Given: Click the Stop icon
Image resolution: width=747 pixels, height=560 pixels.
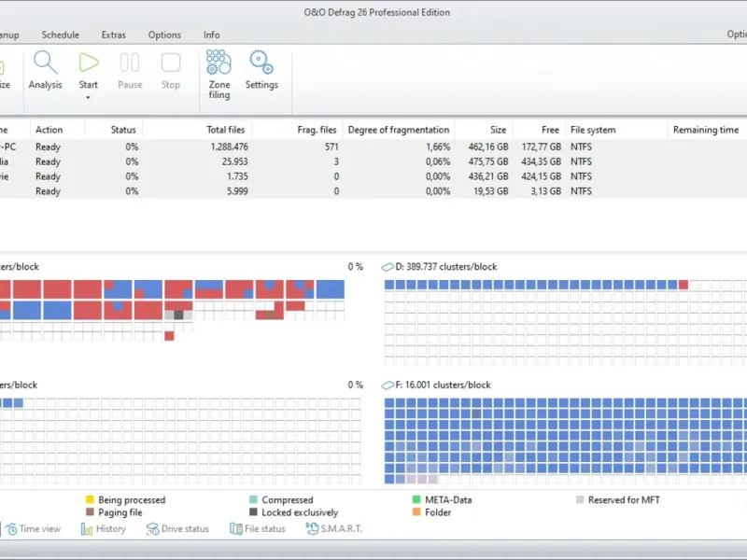Looking at the screenshot, I should pyautogui.click(x=171, y=63).
